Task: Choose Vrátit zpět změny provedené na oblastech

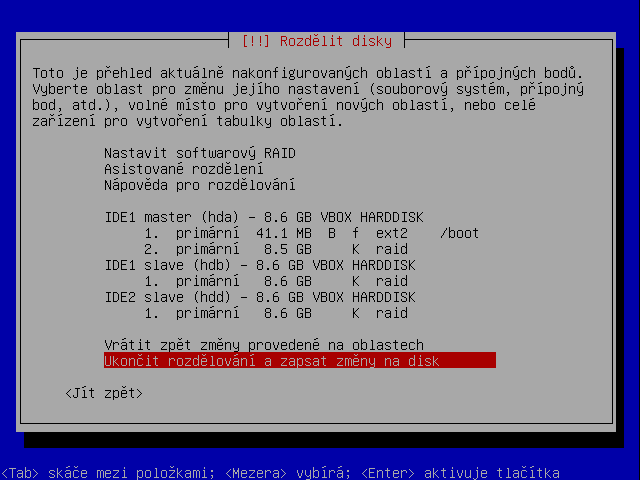Action: pyautogui.click(x=264, y=345)
